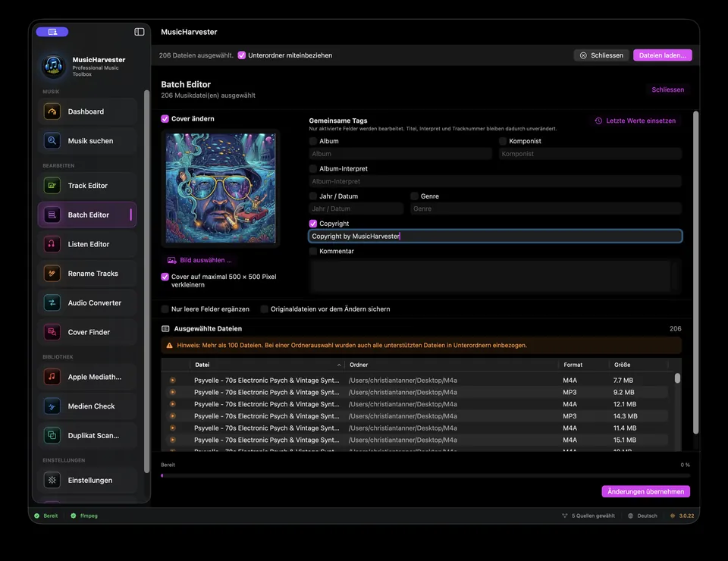Screen dimensions: 728x561
Task: Sort by the Datei column header
Action: coord(266,365)
